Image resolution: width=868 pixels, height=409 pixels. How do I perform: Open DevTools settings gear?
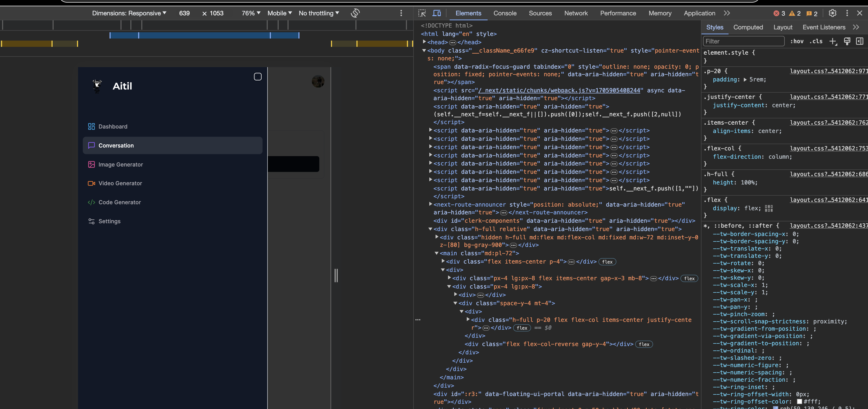pyautogui.click(x=832, y=13)
